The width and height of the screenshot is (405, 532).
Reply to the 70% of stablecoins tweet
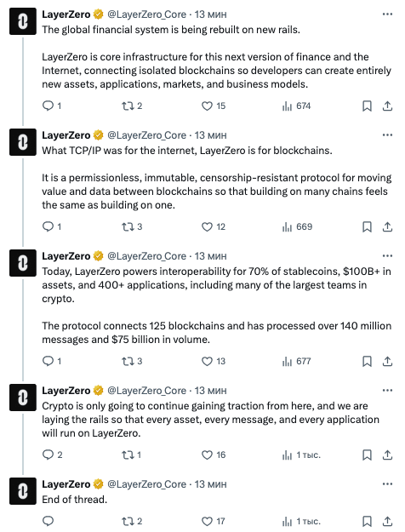point(48,361)
